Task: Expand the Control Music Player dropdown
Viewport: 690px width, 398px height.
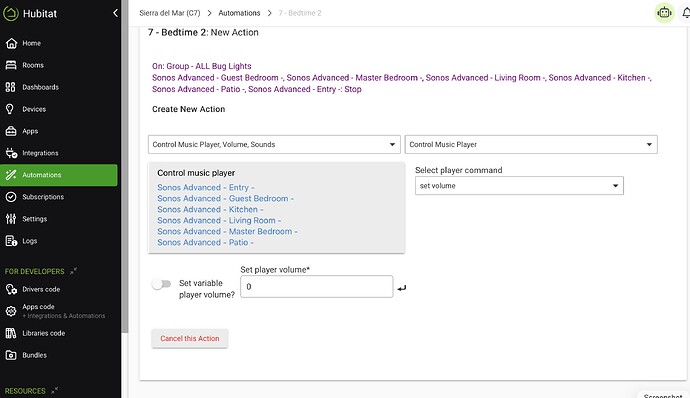Action: pos(531,144)
